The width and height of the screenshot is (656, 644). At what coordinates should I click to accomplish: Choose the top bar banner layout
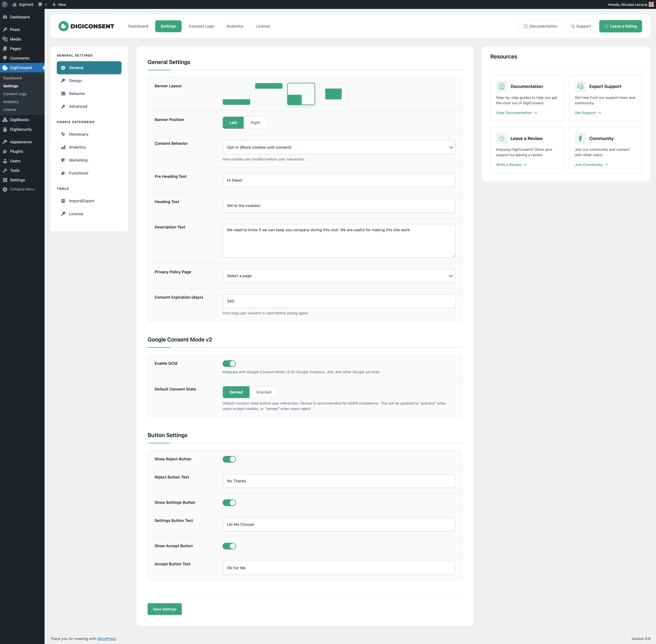coord(269,94)
